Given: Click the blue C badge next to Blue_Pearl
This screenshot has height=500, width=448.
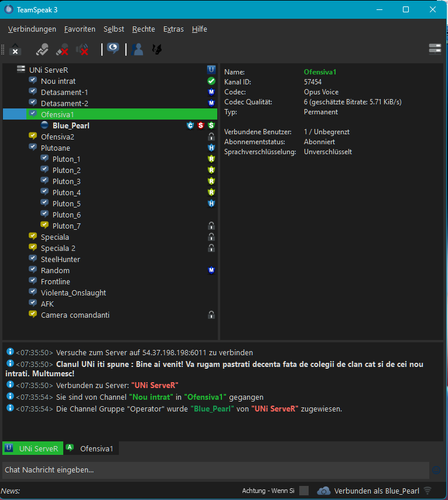Looking at the screenshot, I should click(190, 125).
